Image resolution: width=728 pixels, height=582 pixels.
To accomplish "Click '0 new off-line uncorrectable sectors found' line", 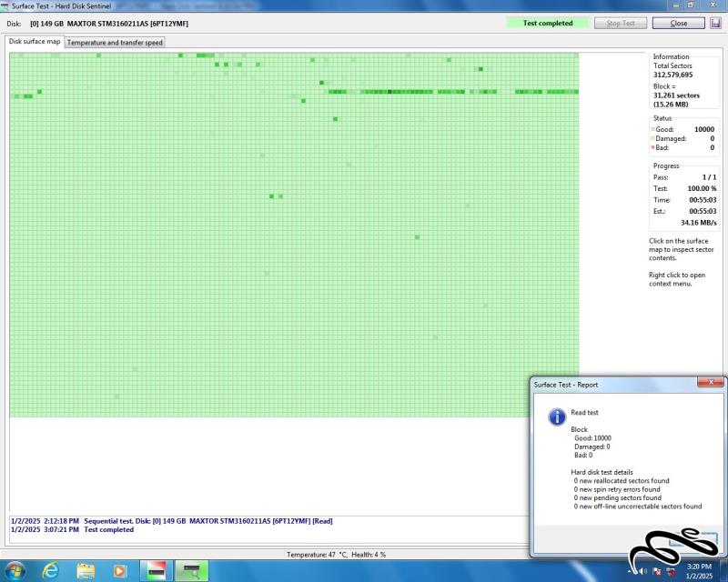I will click(x=638, y=507).
